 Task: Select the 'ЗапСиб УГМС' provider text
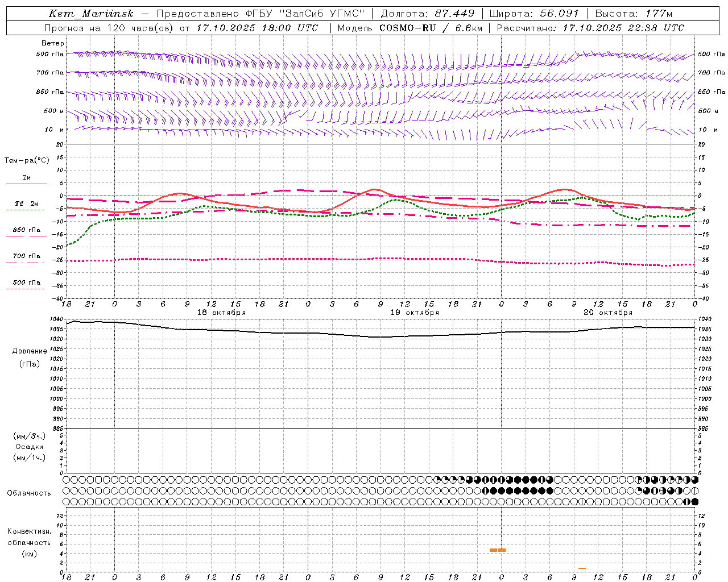322,14
